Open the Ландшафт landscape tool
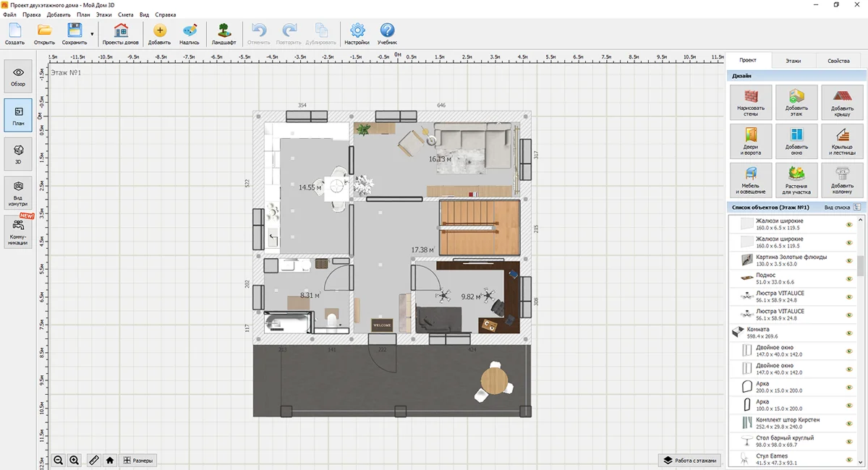 click(224, 34)
